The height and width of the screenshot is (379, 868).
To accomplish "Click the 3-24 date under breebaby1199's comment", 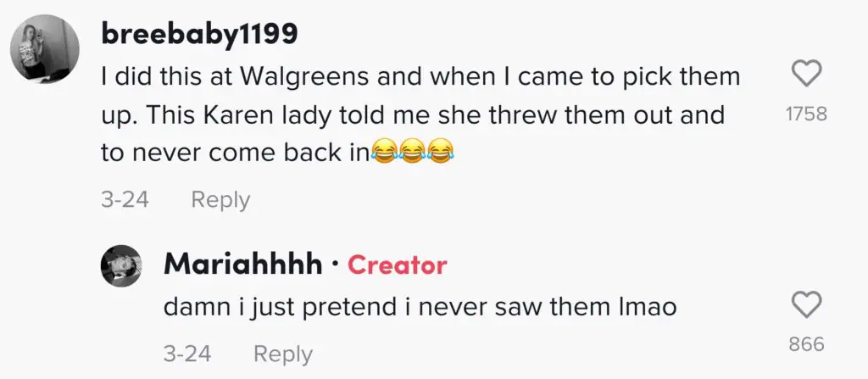I will (x=125, y=199).
